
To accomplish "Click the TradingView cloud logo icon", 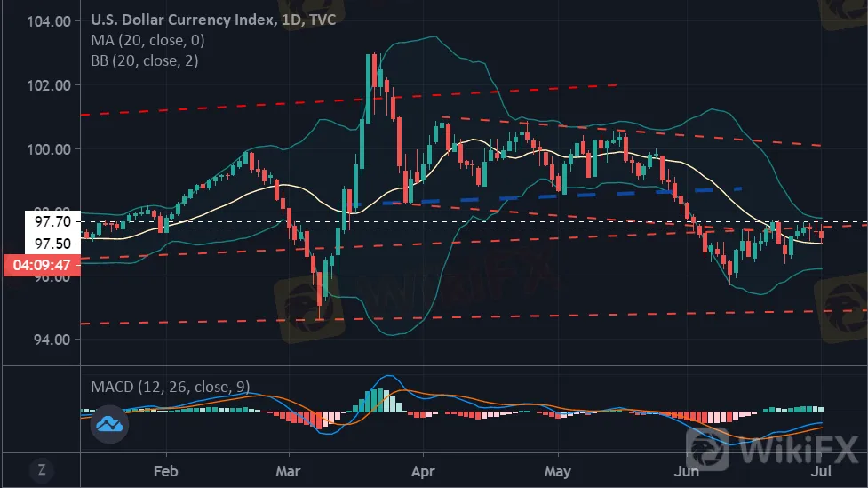I will 110,424.
